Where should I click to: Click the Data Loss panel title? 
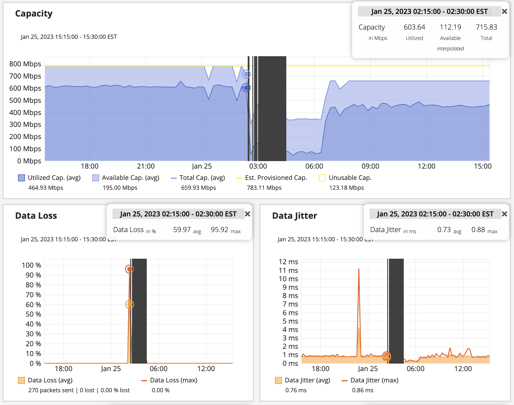[x=36, y=216]
